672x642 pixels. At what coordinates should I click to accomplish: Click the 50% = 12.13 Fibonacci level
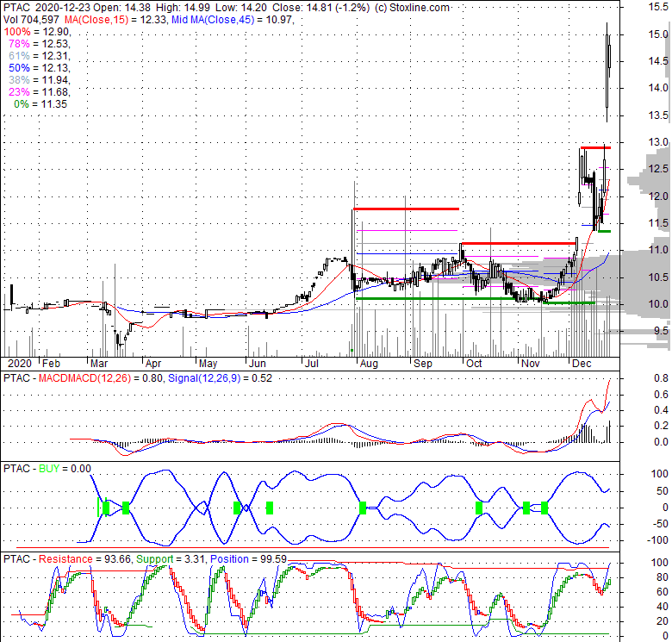coord(39,68)
